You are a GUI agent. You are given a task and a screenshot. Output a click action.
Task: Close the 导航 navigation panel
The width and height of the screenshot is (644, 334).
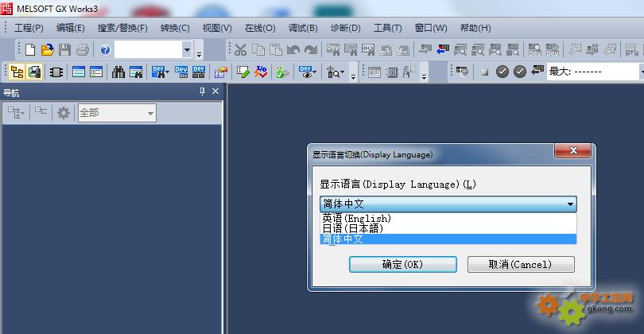click(215, 91)
